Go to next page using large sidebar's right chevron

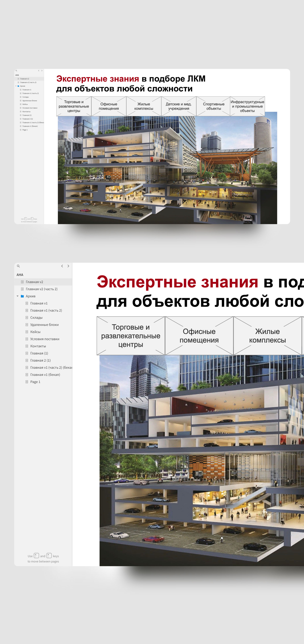point(68,266)
